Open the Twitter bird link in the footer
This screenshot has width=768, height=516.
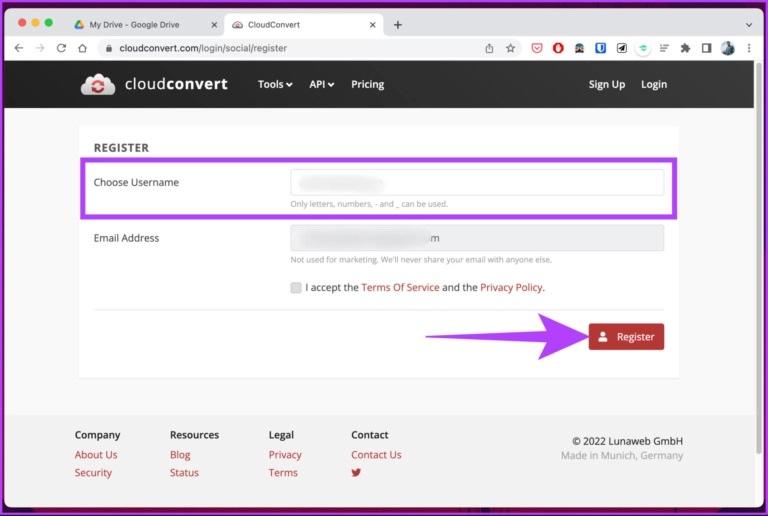pyautogui.click(x=356, y=472)
